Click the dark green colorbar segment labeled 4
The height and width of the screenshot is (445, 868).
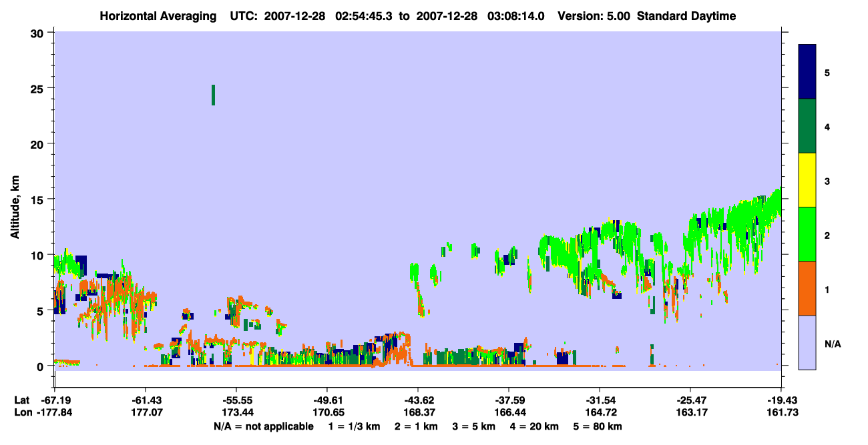[x=807, y=126]
